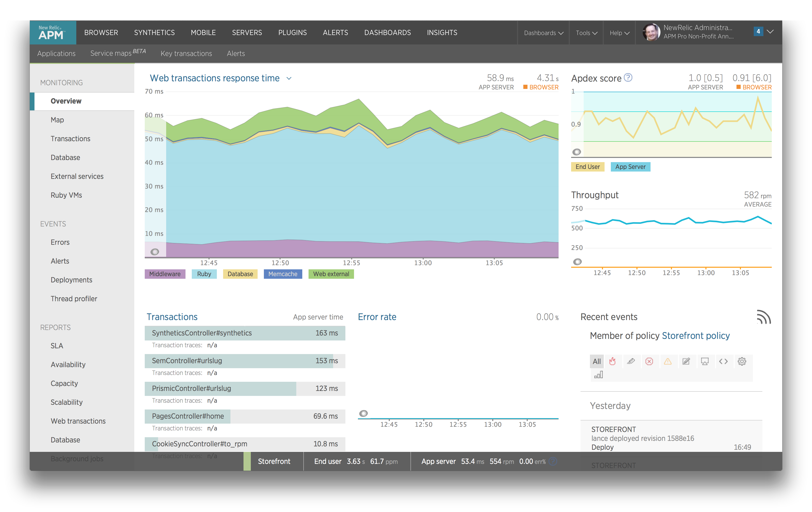Expand the Web transactions response time dropdown
Viewport: 812px width, 512px height.
(289, 78)
